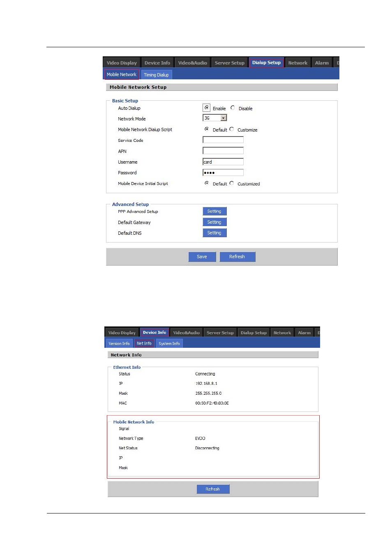Click the Network Type value EVDO
Image resolution: width=392 pixels, height=555 pixels.
click(200, 438)
